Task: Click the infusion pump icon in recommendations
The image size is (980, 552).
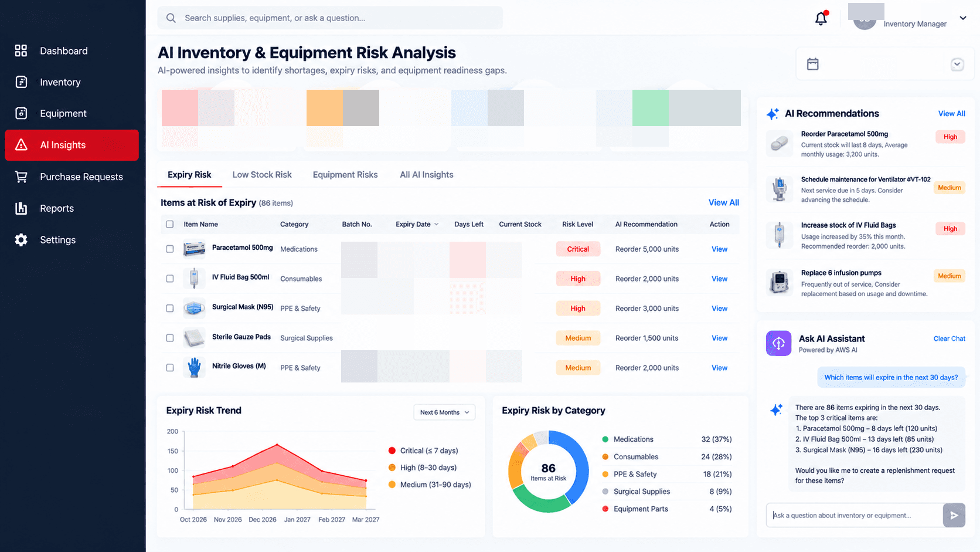Action: click(x=780, y=282)
